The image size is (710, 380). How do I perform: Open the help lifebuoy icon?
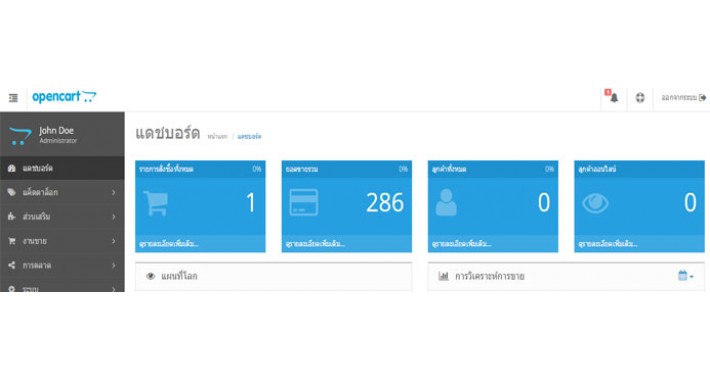tap(640, 97)
